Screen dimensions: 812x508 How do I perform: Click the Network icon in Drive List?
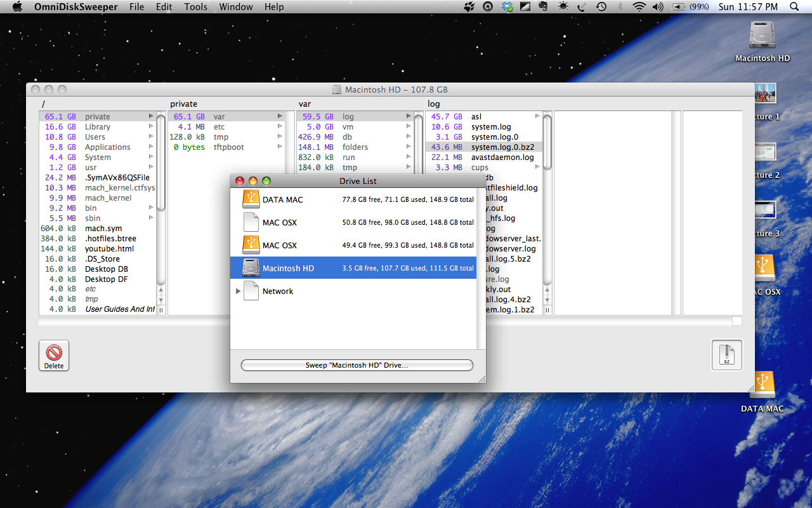click(x=251, y=291)
